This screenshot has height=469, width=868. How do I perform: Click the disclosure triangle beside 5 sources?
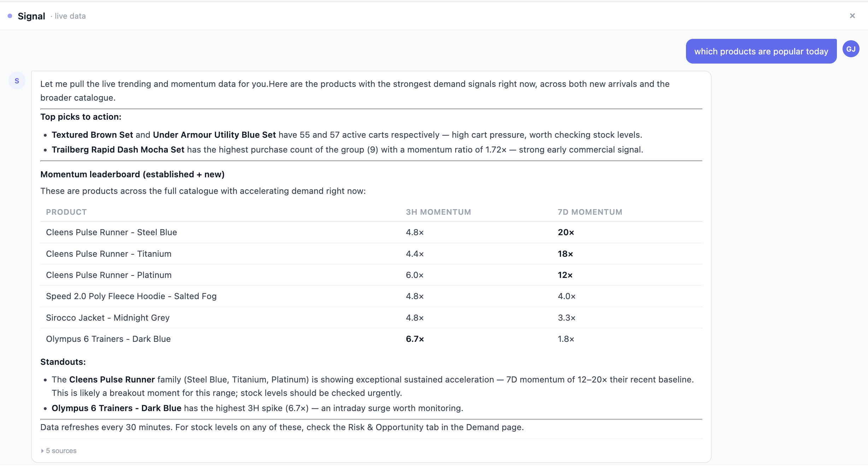pos(42,451)
